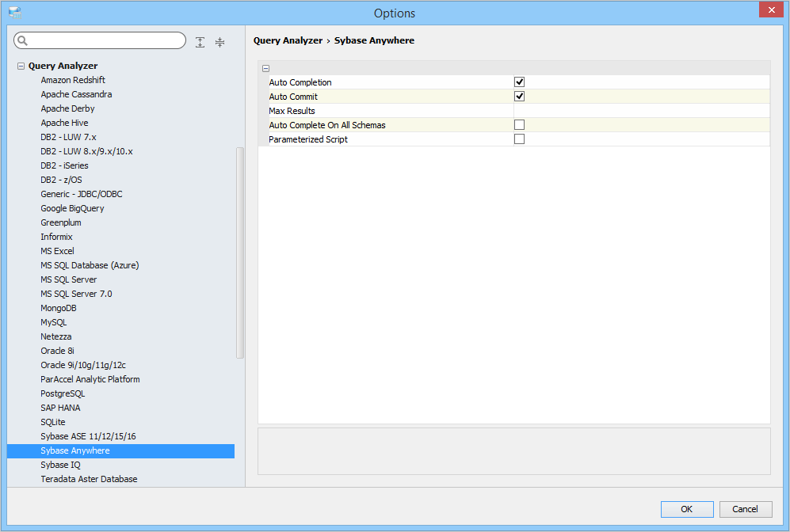
Task: Click the Query Analyzer breadcrumb text
Action: coord(288,40)
